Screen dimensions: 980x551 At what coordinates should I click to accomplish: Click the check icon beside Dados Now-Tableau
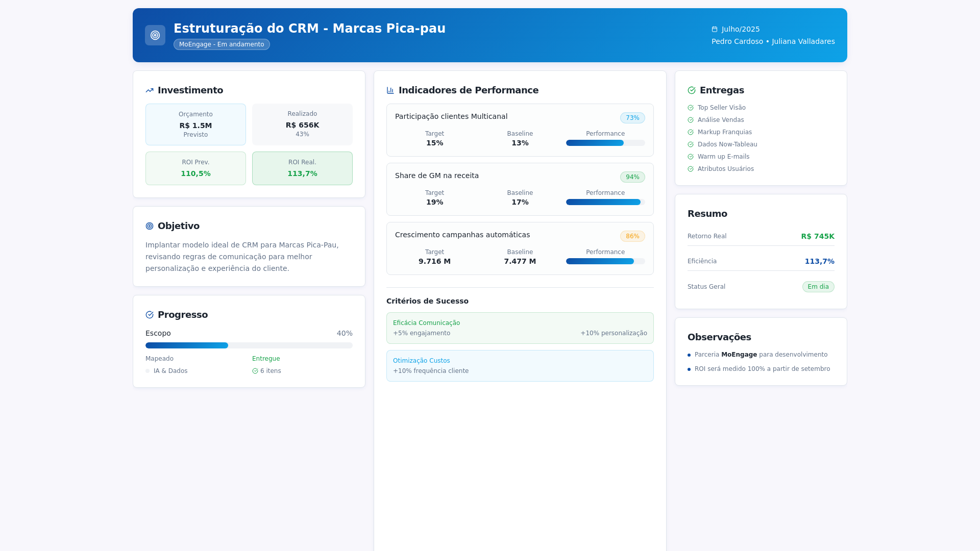(x=691, y=144)
